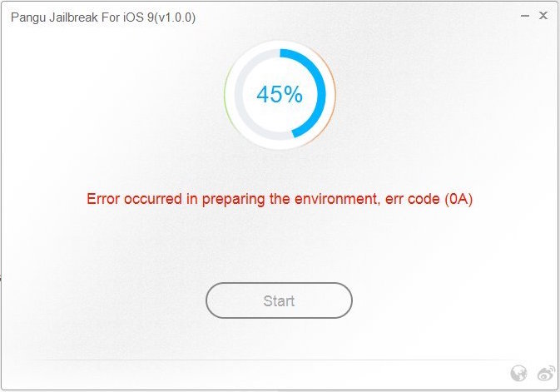
Task: Open the globe website icon
Action: click(x=519, y=374)
